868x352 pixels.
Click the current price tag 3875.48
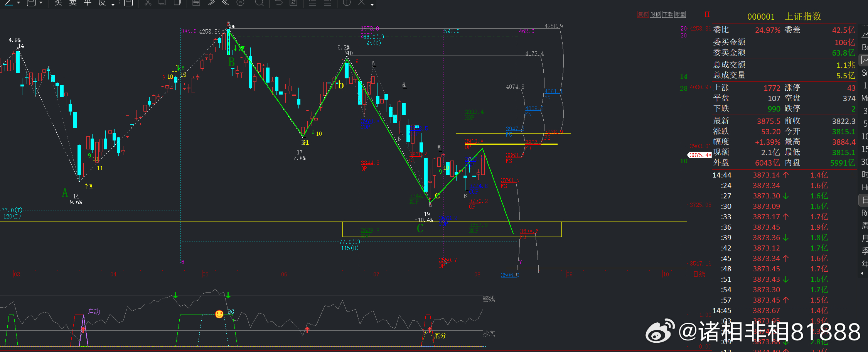click(x=700, y=155)
